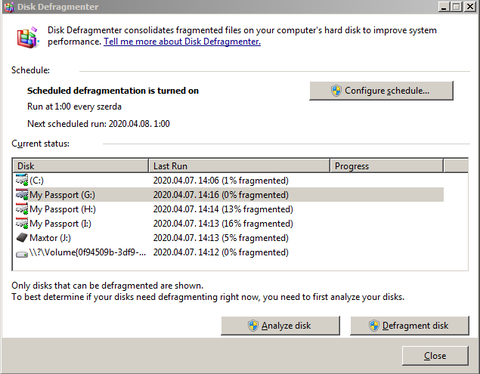Open Tell me more about Disk Defragmenter link
480x374 pixels.
tap(182, 42)
